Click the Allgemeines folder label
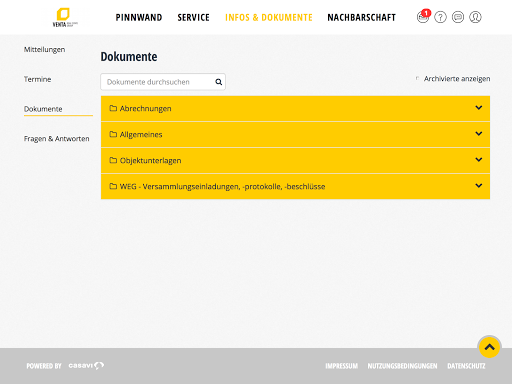Viewport: 512px width, 384px height. point(141,135)
